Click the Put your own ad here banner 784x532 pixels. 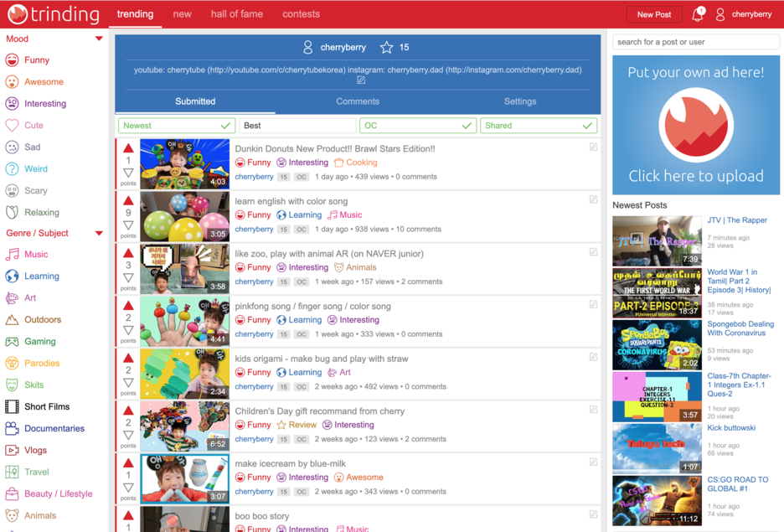pos(696,125)
